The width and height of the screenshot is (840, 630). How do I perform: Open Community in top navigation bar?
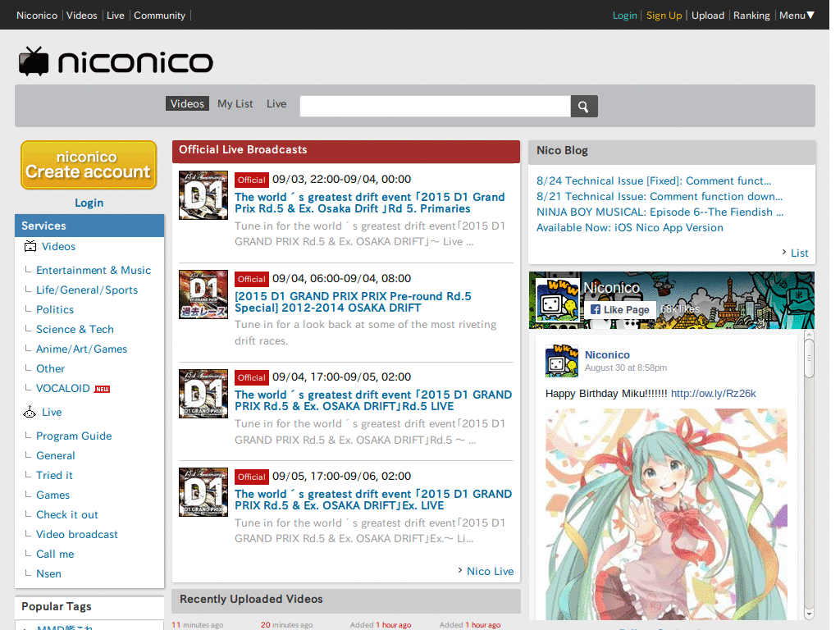coord(160,16)
